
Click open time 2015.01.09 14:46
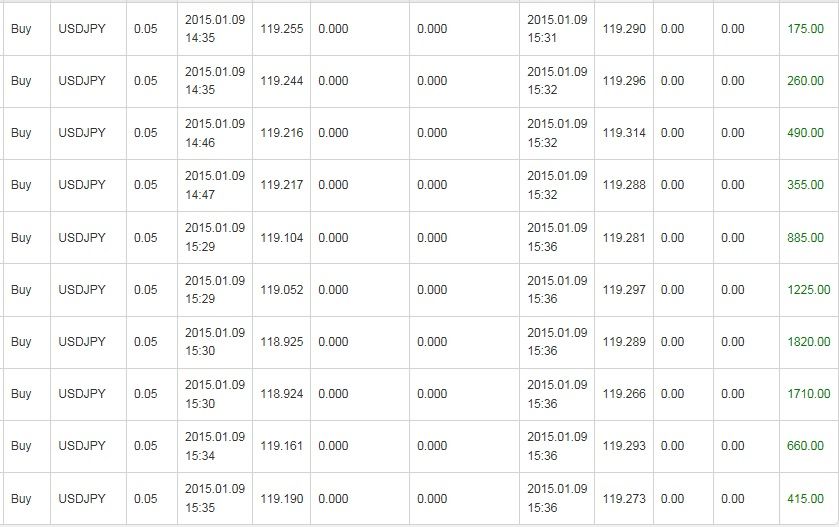point(215,133)
